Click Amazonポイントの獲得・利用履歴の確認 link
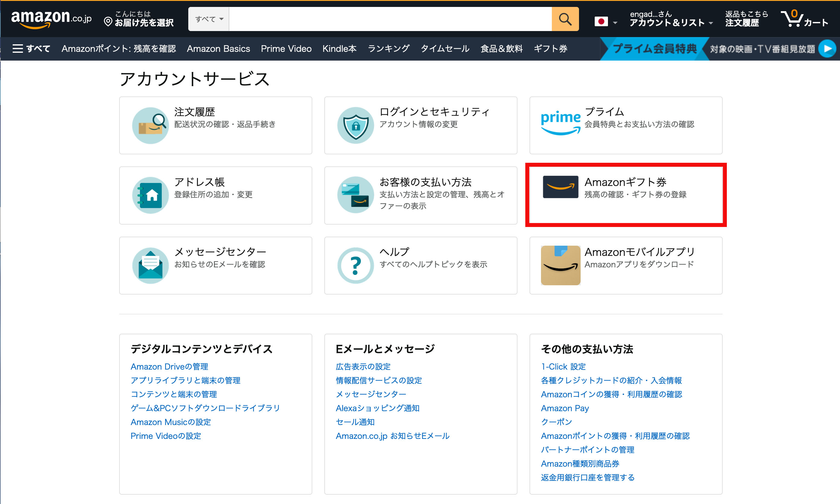 coord(615,436)
